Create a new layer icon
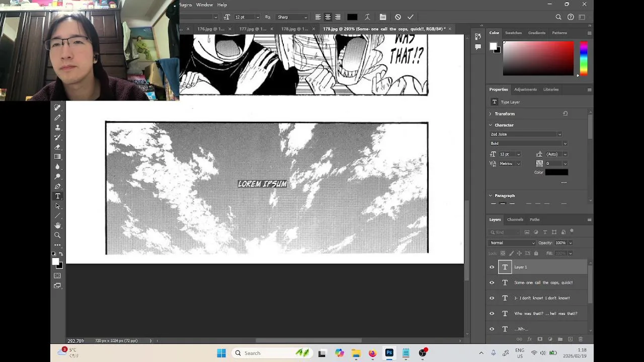This screenshot has width=644, height=362. pos(571,339)
